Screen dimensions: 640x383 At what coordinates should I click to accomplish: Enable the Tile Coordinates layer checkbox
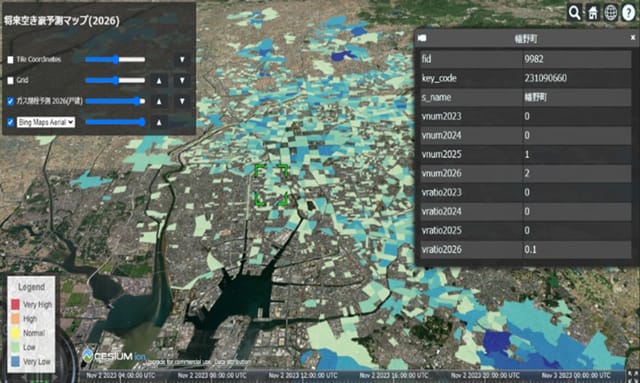coord(11,60)
